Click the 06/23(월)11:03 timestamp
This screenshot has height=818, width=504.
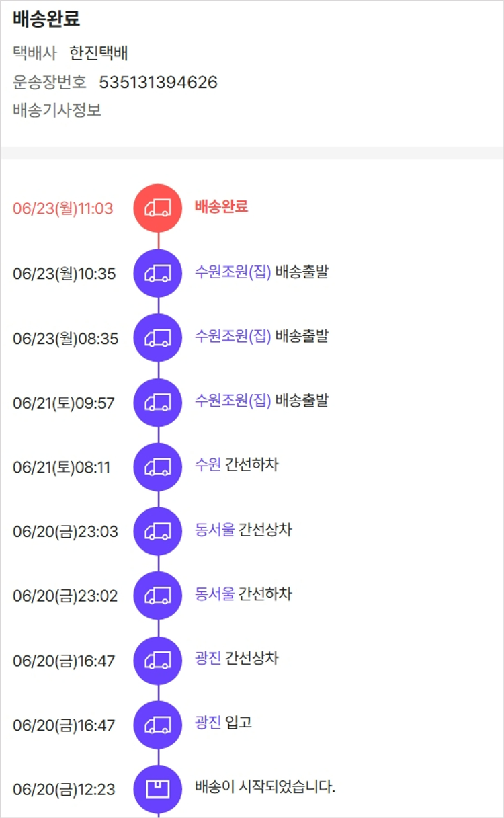[63, 208]
